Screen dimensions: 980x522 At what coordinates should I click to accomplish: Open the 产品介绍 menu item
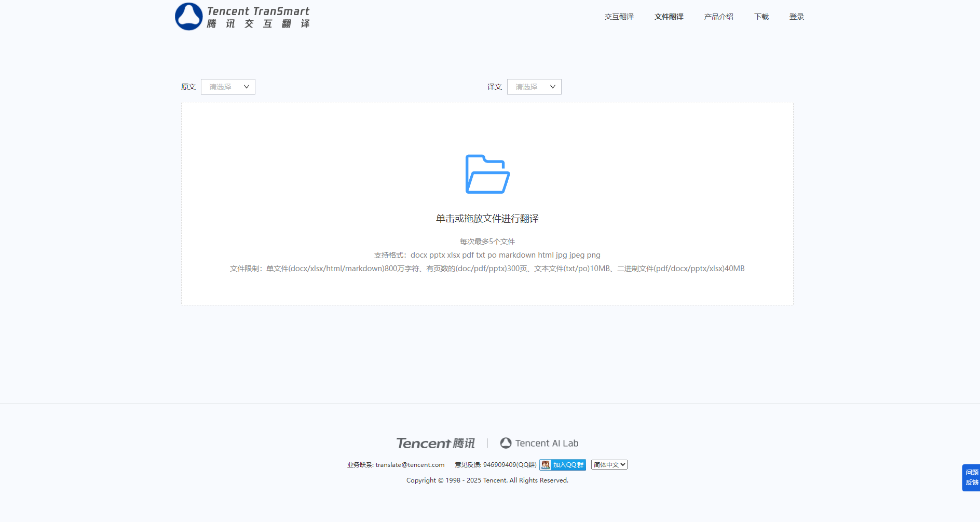tap(718, 17)
